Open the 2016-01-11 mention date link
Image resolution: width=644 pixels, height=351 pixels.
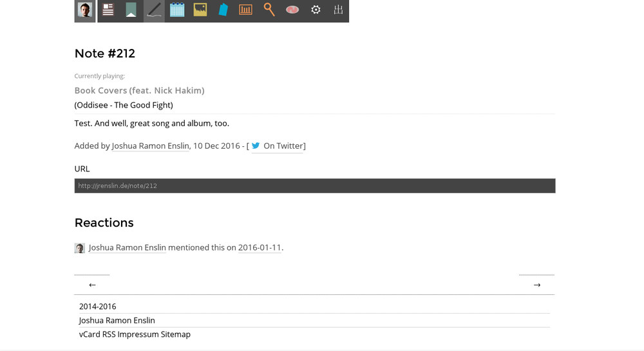(260, 248)
